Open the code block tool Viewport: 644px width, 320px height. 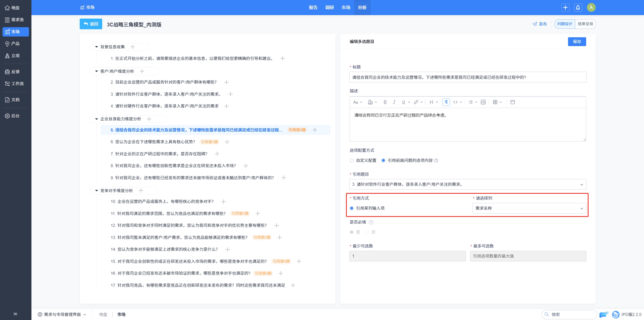point(457,102)
